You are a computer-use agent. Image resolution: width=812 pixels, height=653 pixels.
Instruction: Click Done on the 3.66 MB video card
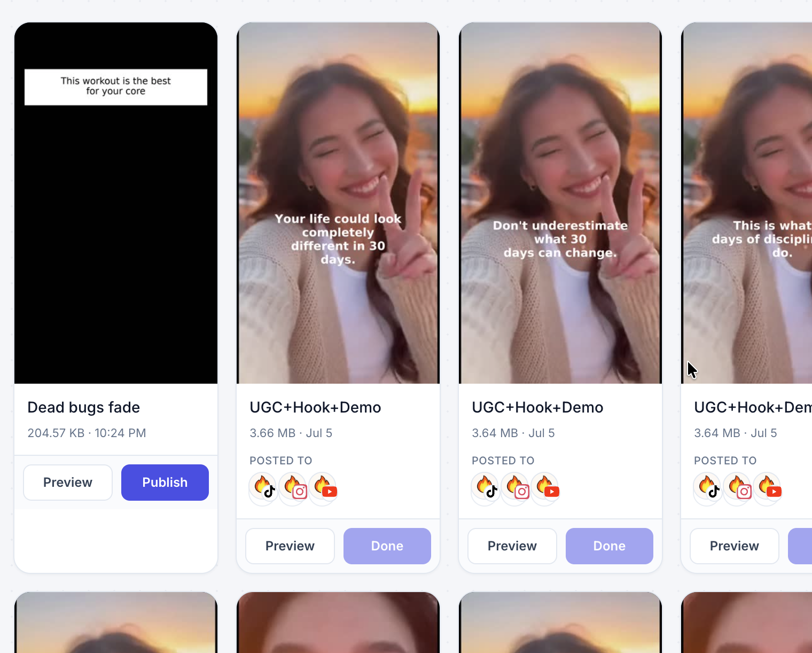coord(387,546)
